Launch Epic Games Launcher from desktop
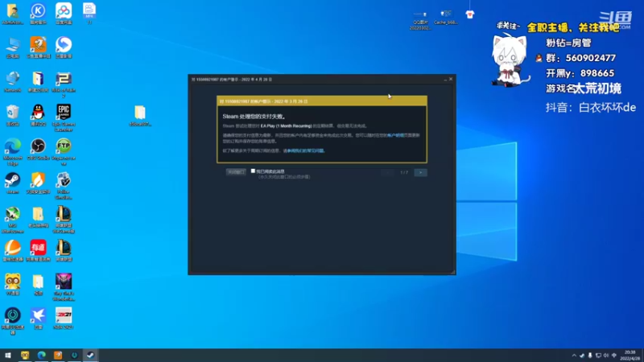The height and width of the screenshot is (362, 644). tap(64, 117)
